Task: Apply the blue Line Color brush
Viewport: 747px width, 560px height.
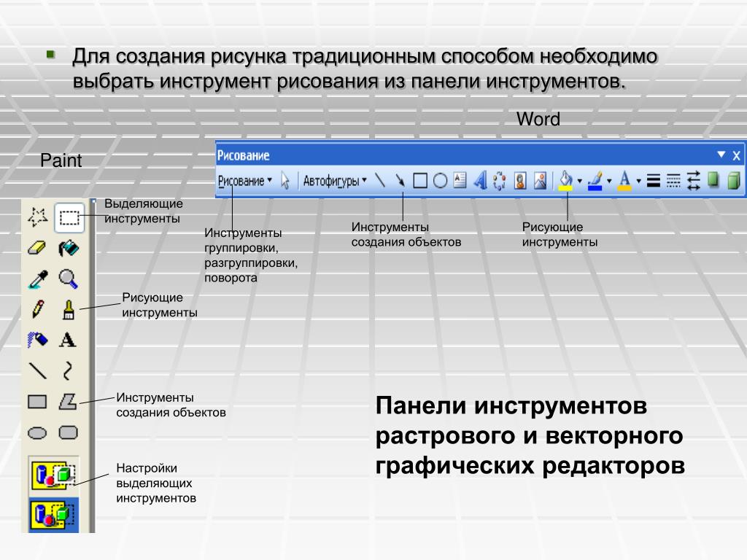Action: [595, 181]
